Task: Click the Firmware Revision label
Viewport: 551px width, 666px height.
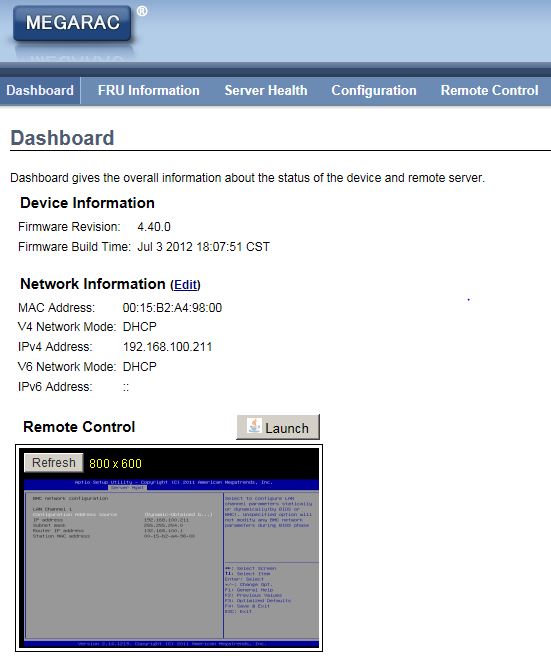Action: (x=69, y=227)
